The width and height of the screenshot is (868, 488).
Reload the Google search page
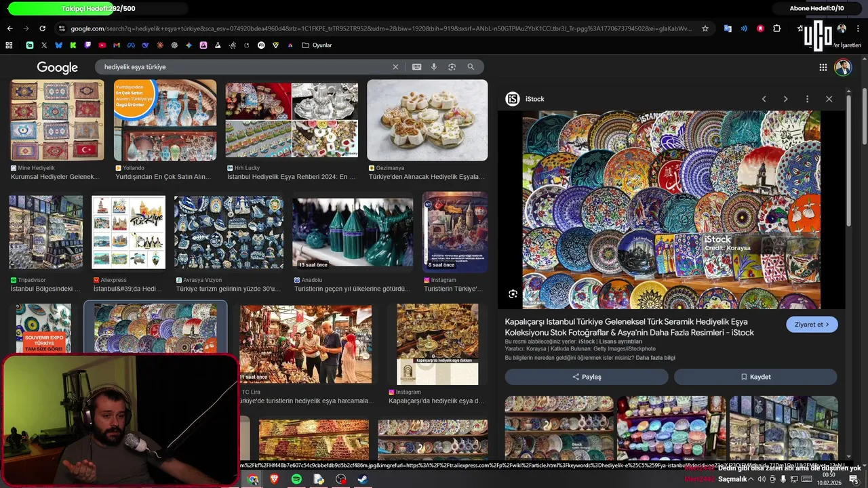(42, 28)
